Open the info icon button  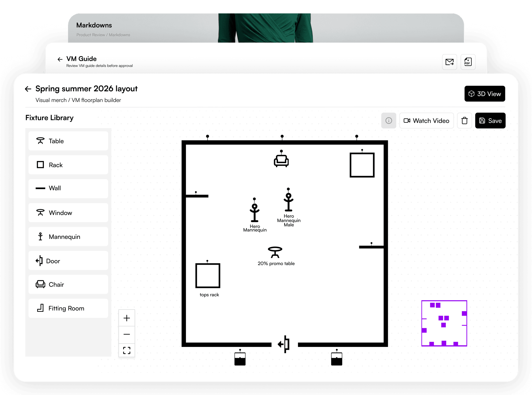pyautogui.click(x=389, y=120)
